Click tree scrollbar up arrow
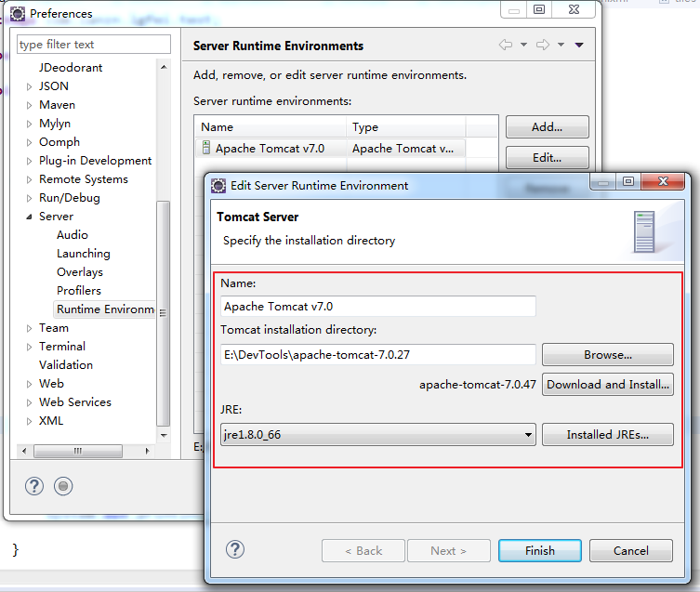 [x=164, y=67]
